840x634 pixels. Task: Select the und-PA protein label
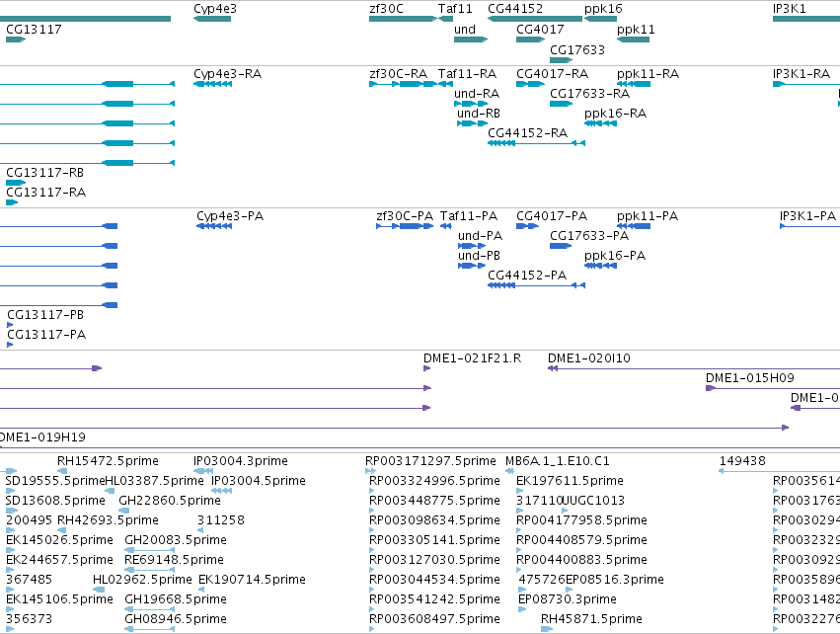pos(480,235)
